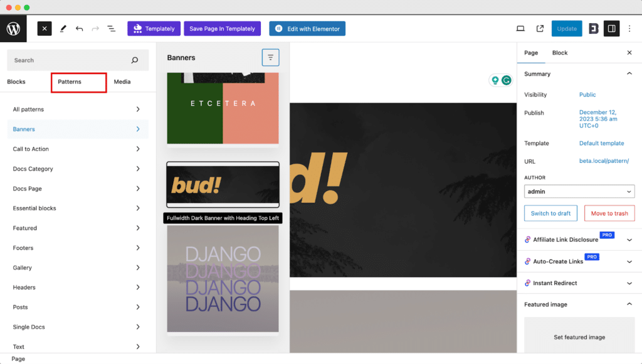Switch to the Block tab
The height and width of the screenshot is (364, 642).
click(559, 53)
